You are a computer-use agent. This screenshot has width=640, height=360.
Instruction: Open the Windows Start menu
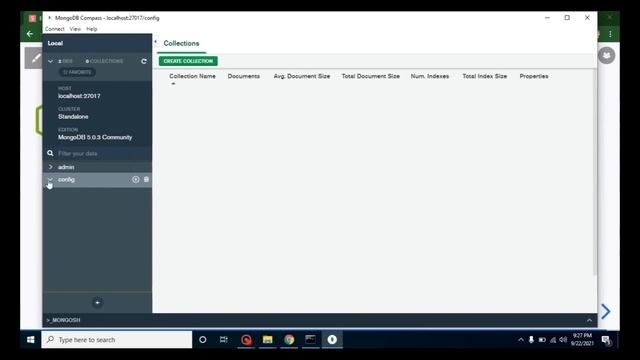coord(31,340)
